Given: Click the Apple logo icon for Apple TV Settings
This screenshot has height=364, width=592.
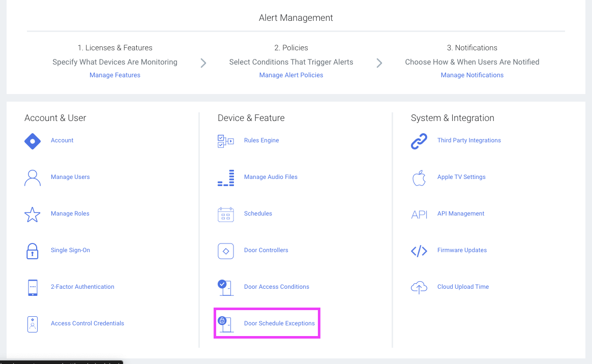Looking at the screenshot, I should click(x=419, y=177).
